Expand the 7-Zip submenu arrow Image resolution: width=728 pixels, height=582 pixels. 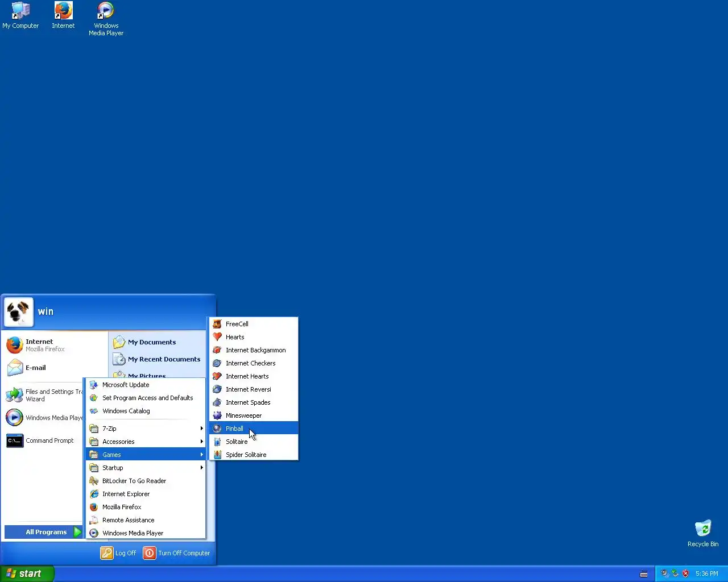coord(201,429)
